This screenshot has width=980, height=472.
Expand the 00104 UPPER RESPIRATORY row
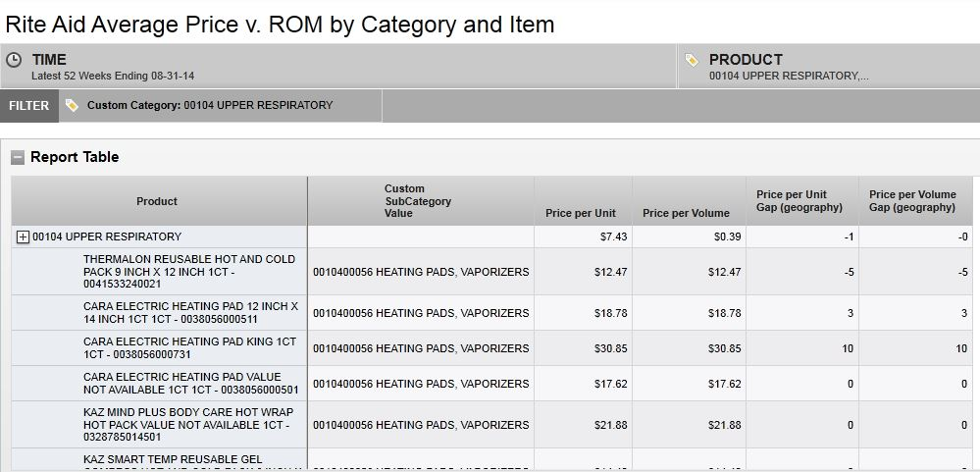pos(23,236)
